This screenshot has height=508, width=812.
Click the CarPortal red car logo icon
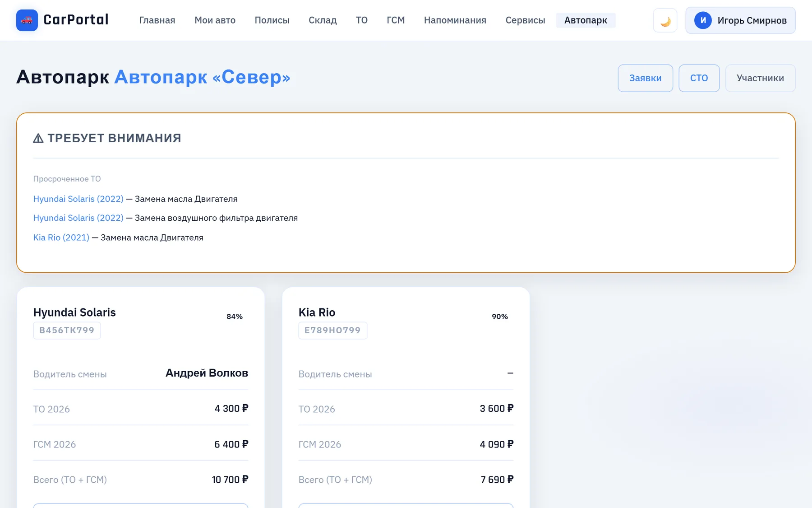pos(27,20)
